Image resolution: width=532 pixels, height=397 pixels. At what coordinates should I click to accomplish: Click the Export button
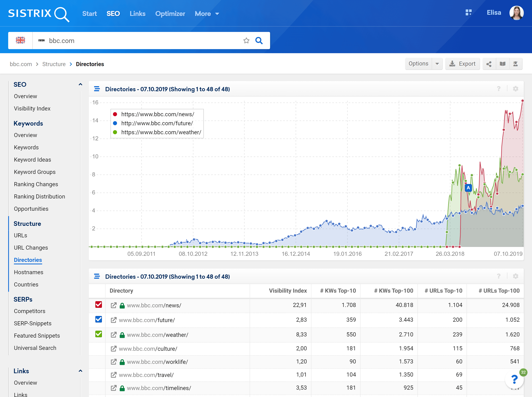(462, 64)
